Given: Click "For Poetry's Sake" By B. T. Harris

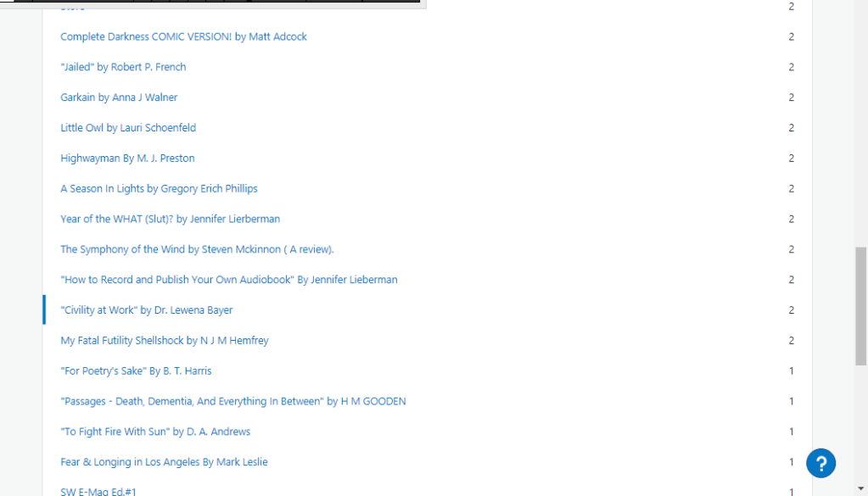Looking at the screenshot, I should pyautogui.click(x=136, y=371).
